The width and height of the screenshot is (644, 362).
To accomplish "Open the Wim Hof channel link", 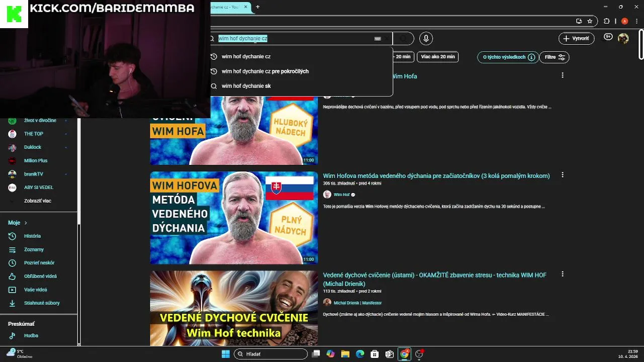I will [342, 195].
